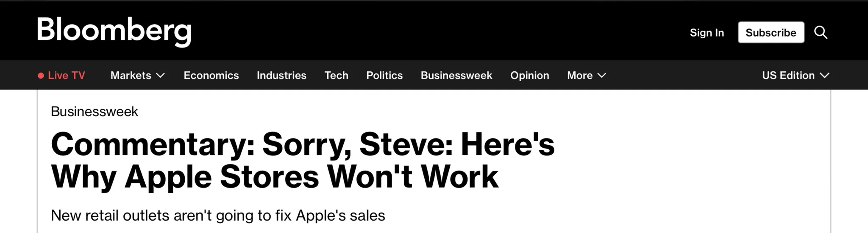Screen dimensions: 868x233
Task: Navigate to the Politics section
Action: 384,76
